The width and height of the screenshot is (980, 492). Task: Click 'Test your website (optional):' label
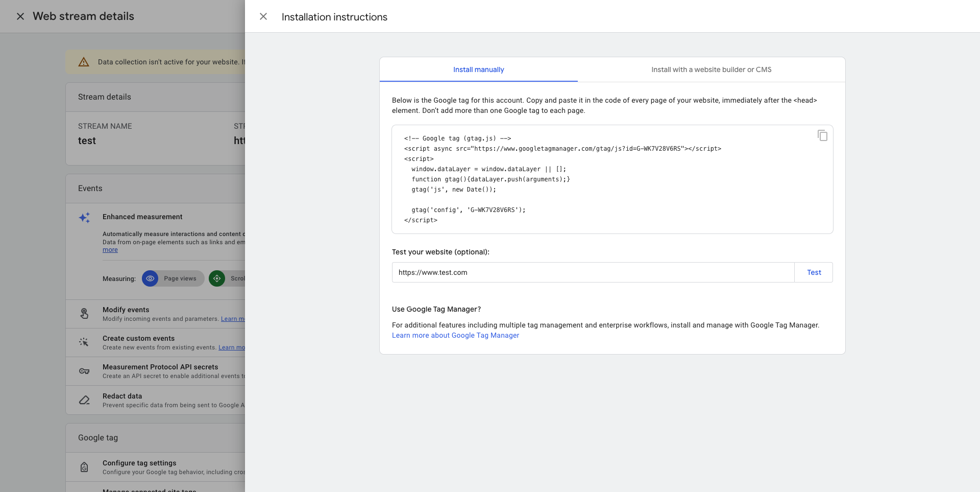[440, 252]
